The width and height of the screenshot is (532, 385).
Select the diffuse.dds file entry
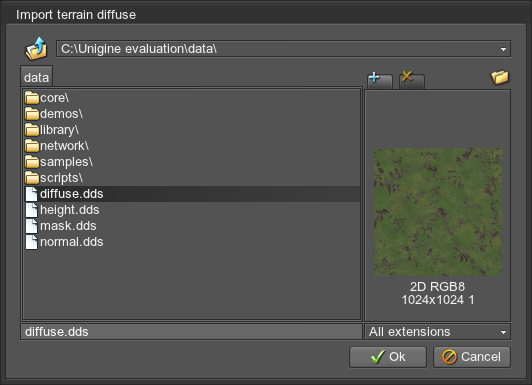(193, 194)
